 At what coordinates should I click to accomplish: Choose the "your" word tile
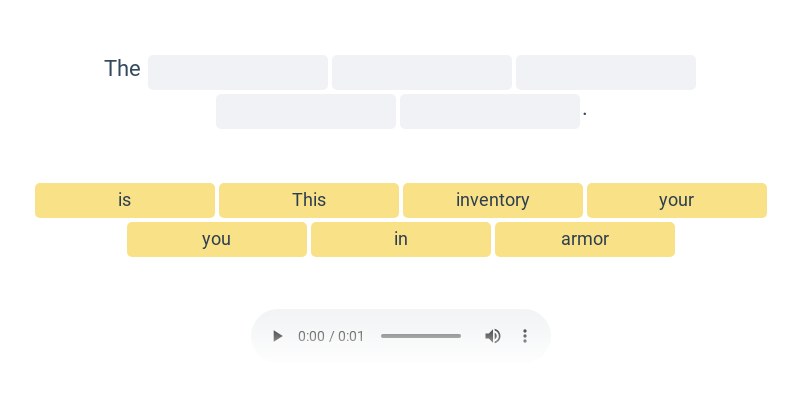point(677,201)
